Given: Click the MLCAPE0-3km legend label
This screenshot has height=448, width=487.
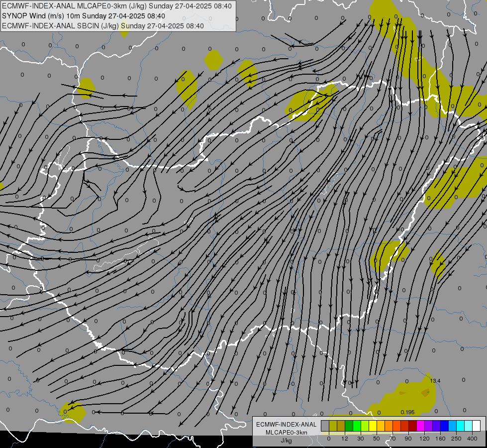Looking at the screenshot, I should [286, 433].
